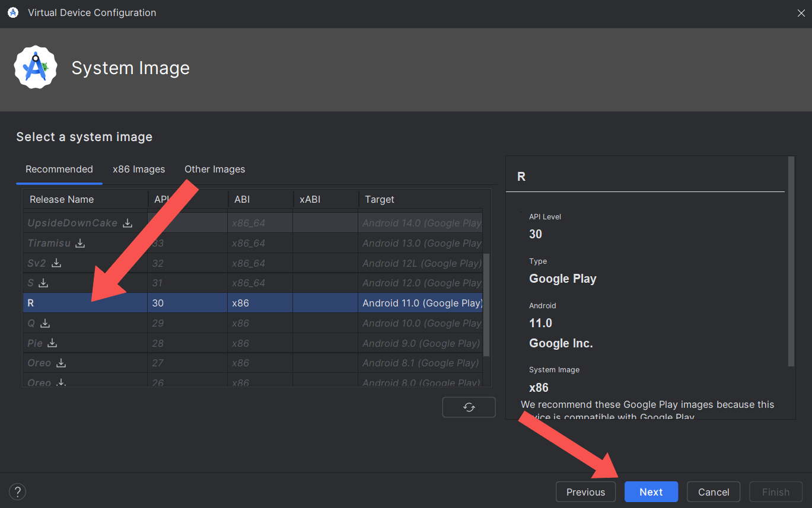Image resolution: width=812 pixels, height=508 pixels.
Task: Go back with the Previous button
Action: (x=585, y=492)
